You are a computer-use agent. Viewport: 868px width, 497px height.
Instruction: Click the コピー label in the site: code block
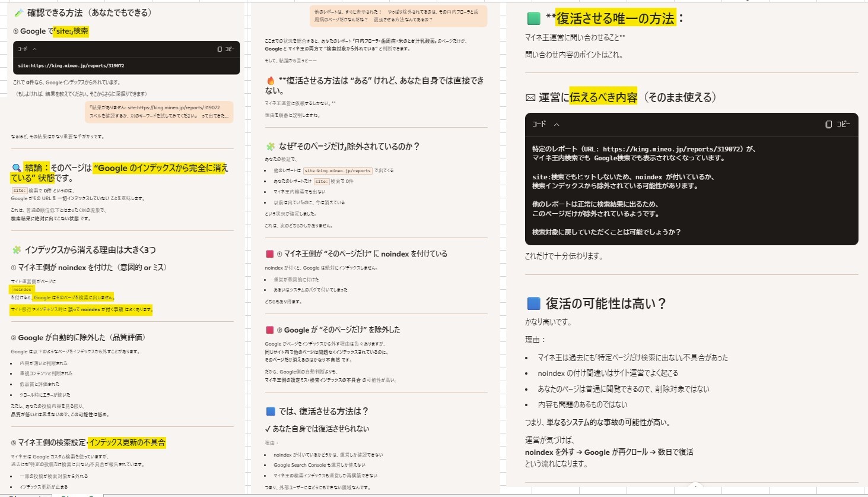pyautogui.click(x=230, y=49)
